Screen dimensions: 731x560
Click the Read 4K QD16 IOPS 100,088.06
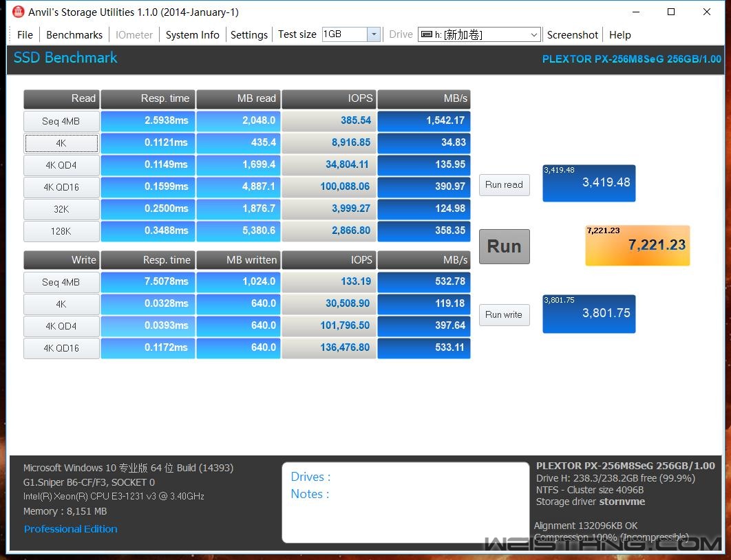point(328,187)
